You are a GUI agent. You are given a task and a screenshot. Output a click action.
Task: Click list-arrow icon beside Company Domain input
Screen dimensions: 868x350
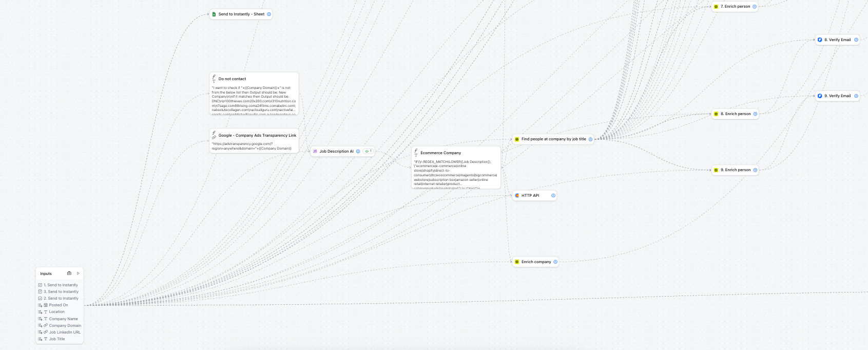coord(40,326)
